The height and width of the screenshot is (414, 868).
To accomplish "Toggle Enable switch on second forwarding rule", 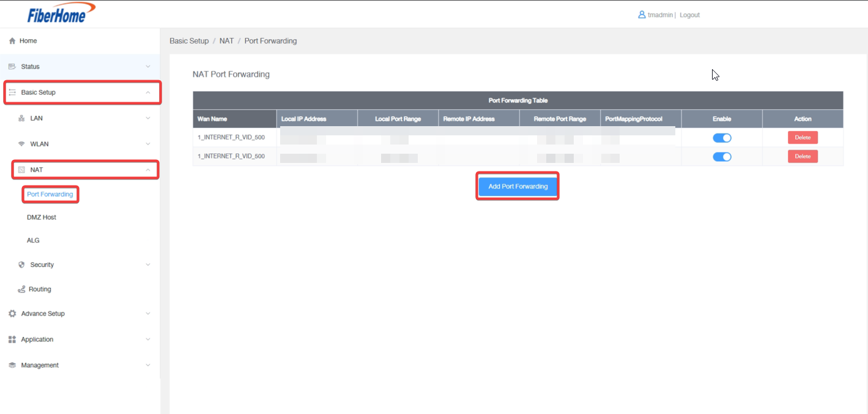I will tap(722, 157).
